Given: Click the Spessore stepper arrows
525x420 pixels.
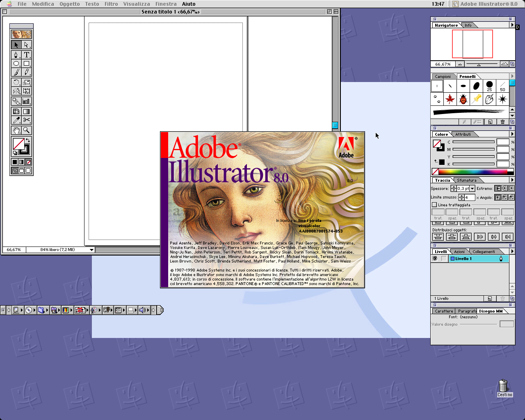Looking at the screenshot, I should 454,189.
